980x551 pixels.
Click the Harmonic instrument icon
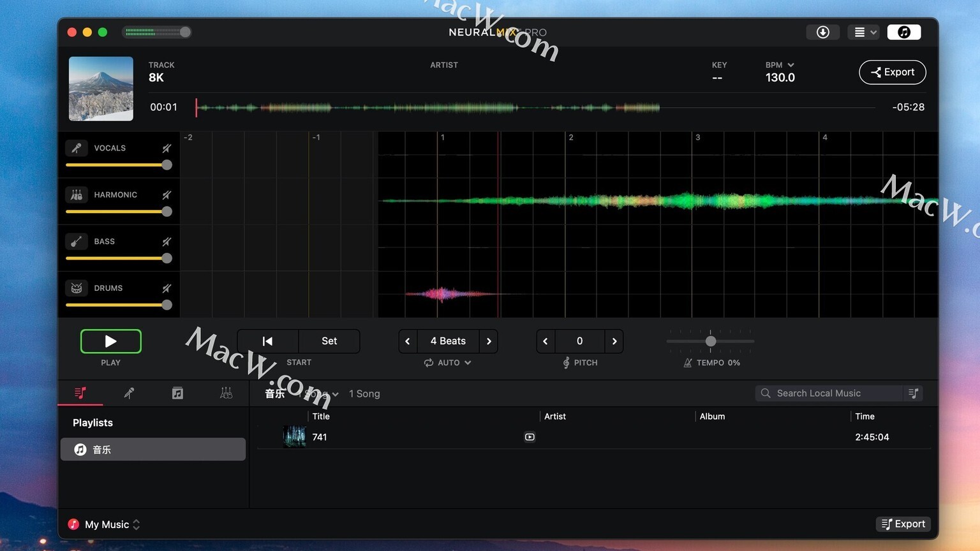tap(77, 195)
